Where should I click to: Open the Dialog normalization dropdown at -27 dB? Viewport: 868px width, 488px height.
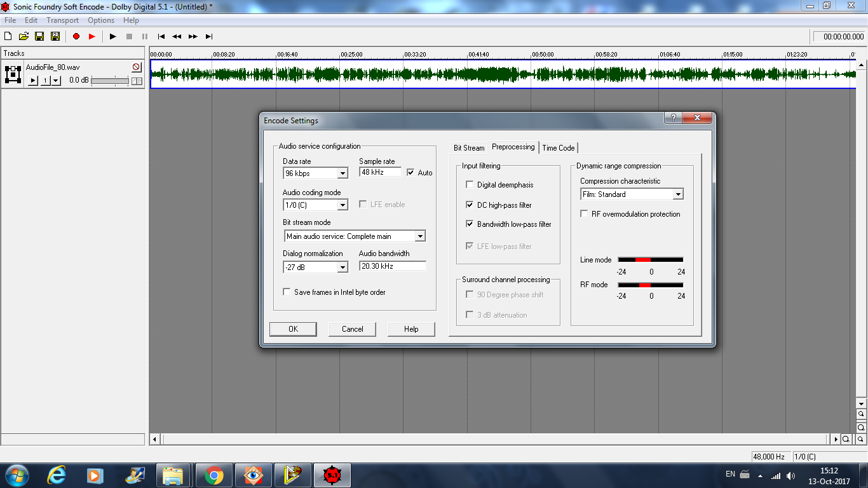click(x=342, y=268)
